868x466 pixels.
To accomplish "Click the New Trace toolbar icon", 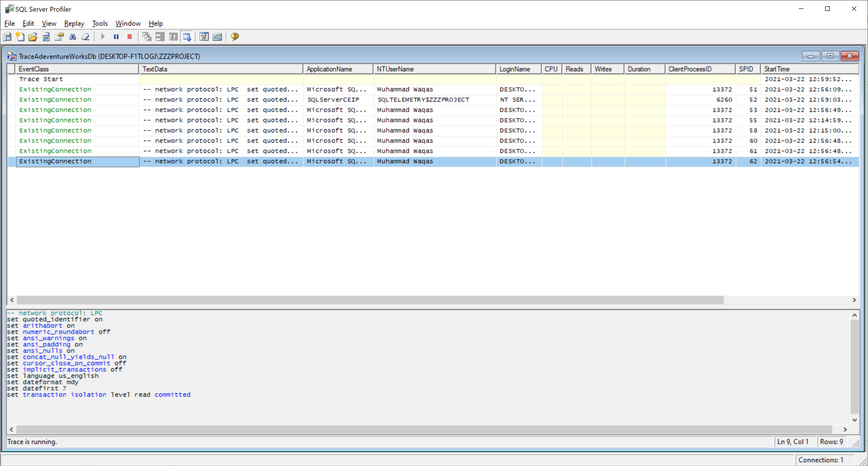I will 7,37.
